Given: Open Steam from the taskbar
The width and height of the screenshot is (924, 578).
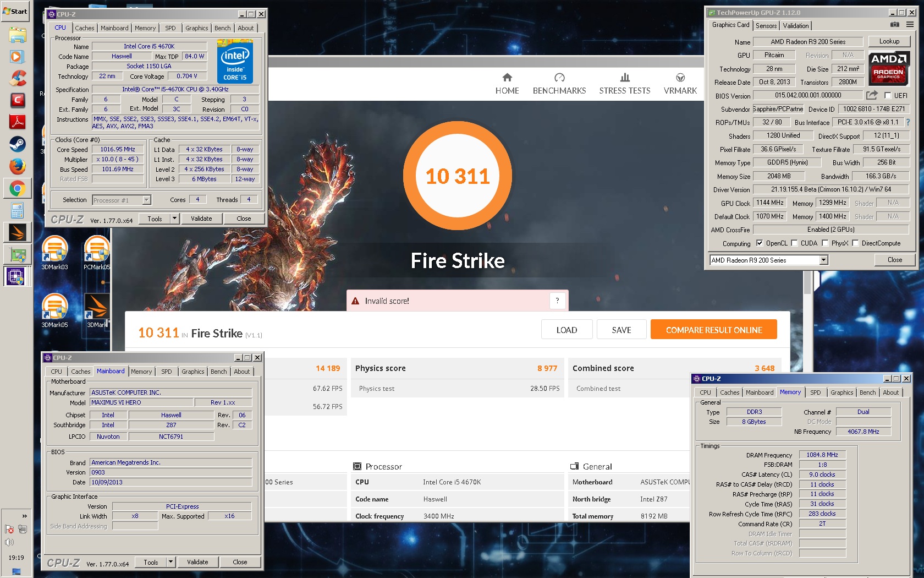Looking at the screenshot, I should pos(17,144).
